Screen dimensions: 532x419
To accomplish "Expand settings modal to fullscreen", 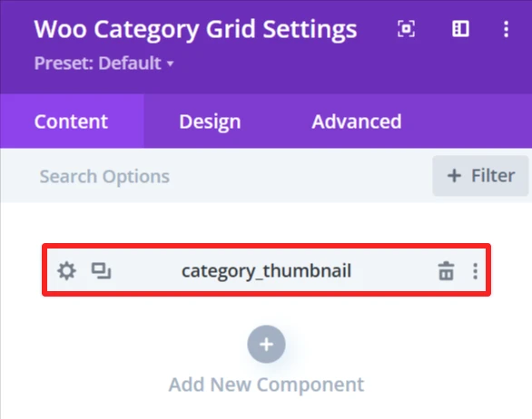I will click(x=406, y=29).
